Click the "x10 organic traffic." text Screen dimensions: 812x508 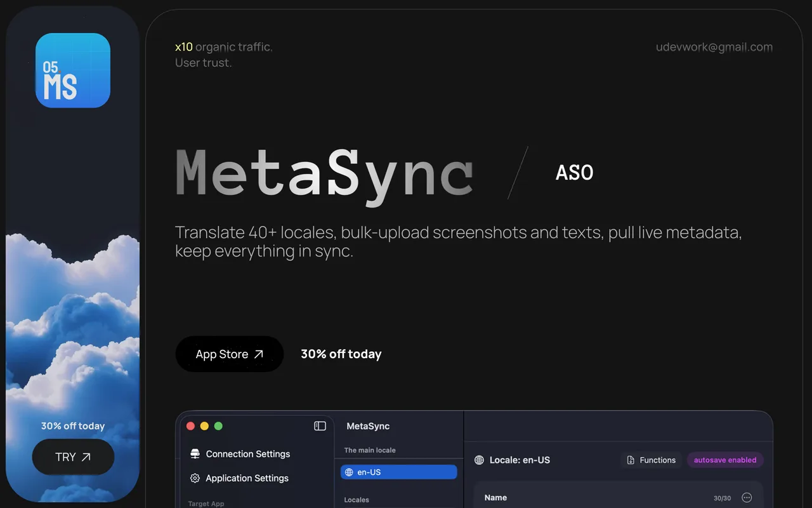pyautogui.click(x=224, y=47)
